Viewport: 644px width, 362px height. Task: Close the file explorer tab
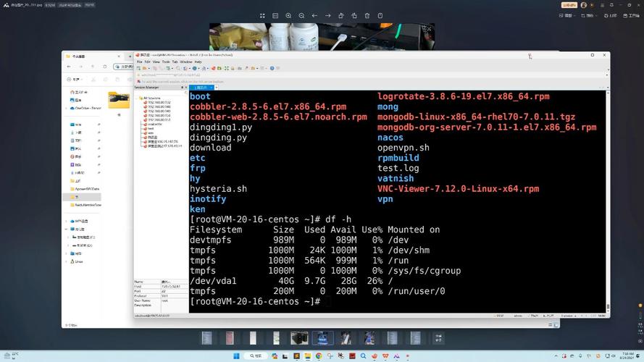[119, 56]
